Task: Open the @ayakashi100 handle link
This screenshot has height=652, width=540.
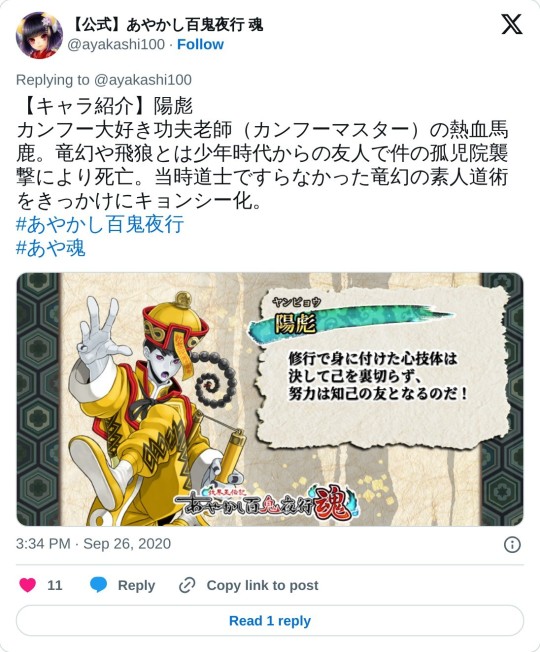Action: (x=116, y=44)
